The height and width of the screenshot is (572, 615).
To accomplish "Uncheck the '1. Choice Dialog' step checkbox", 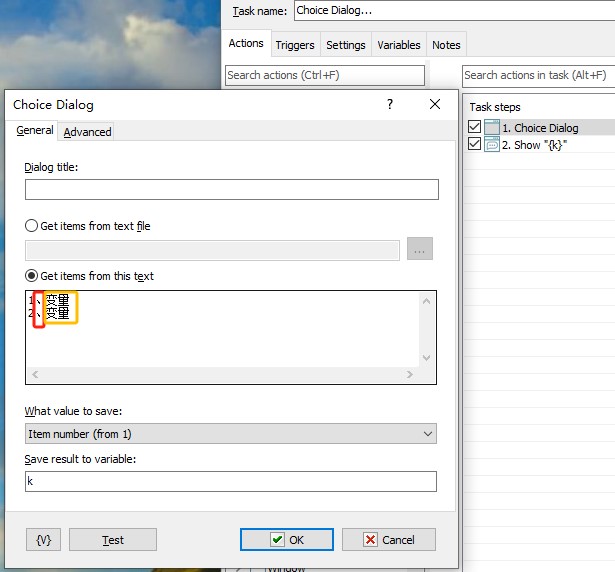I will (474, 128).
